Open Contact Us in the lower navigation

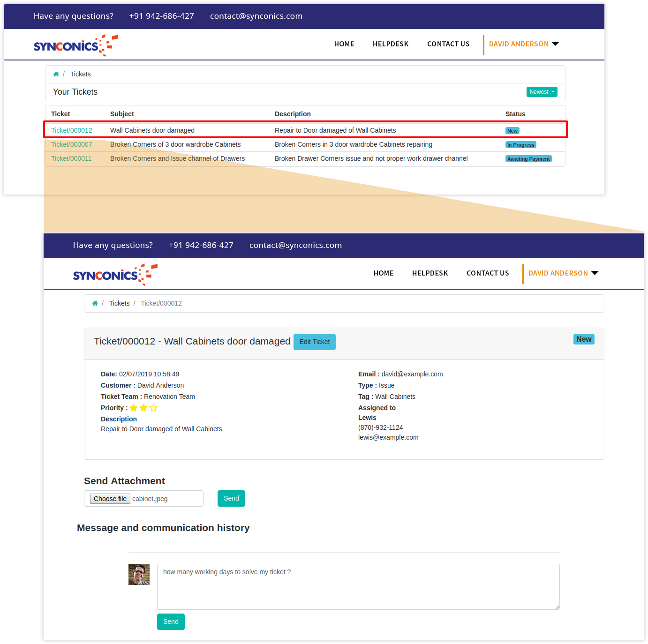488,273
